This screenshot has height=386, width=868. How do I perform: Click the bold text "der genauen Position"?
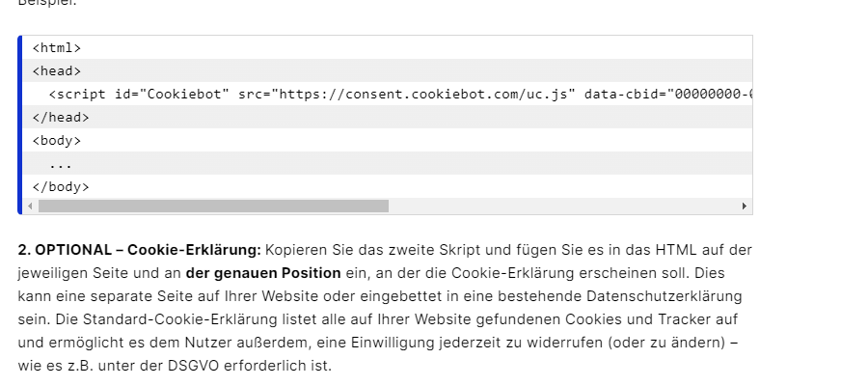pos(263,273)
